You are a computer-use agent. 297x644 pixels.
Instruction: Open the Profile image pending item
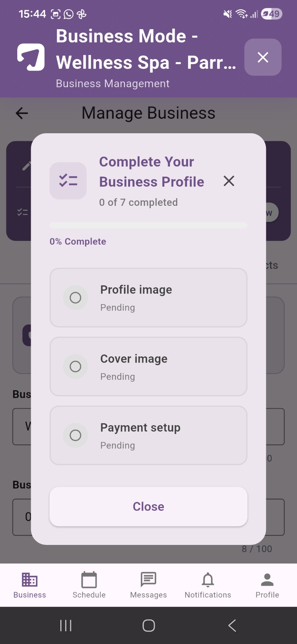[148, 298]
